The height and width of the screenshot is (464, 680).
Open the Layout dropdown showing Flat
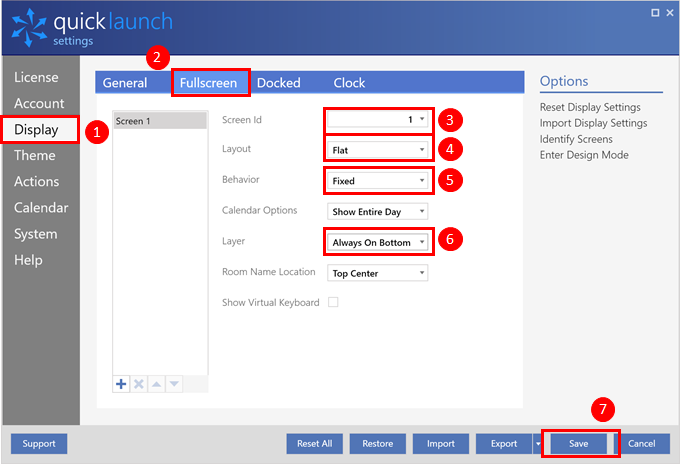point(378,150)
